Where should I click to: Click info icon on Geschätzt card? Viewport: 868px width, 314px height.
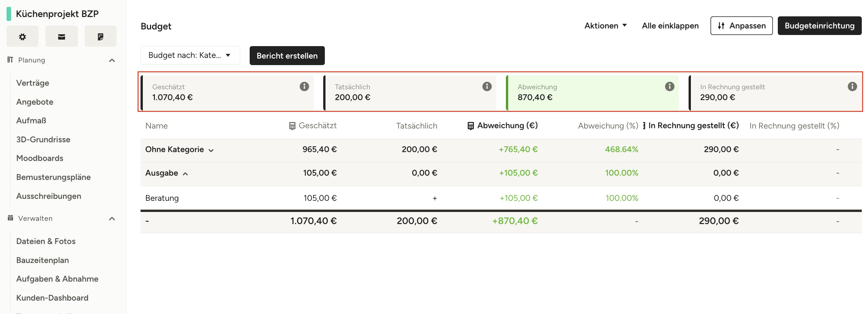coord(304,87)
